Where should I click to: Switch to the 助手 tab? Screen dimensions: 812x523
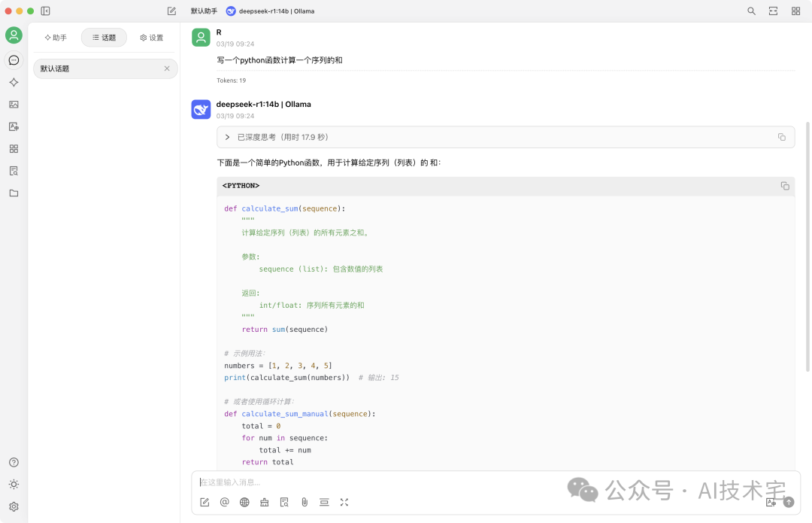point(56,38)
